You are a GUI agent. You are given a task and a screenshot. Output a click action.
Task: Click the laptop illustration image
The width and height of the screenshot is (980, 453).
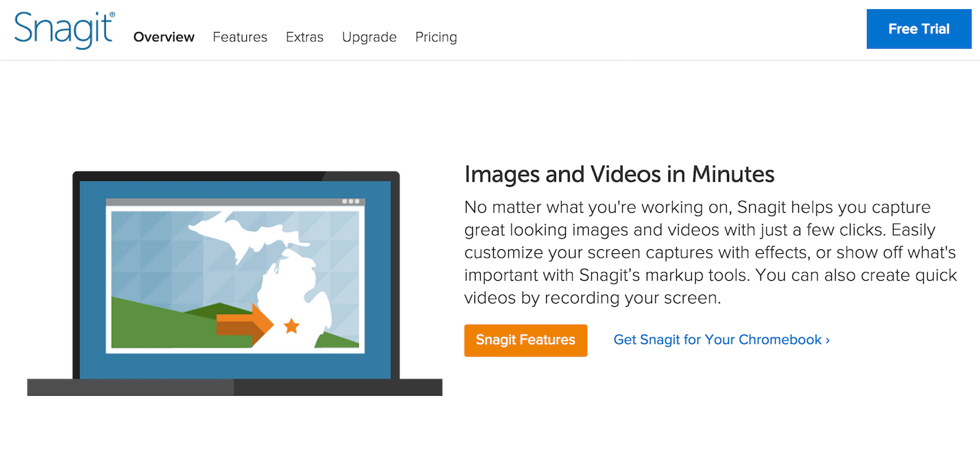coord(235,283)
